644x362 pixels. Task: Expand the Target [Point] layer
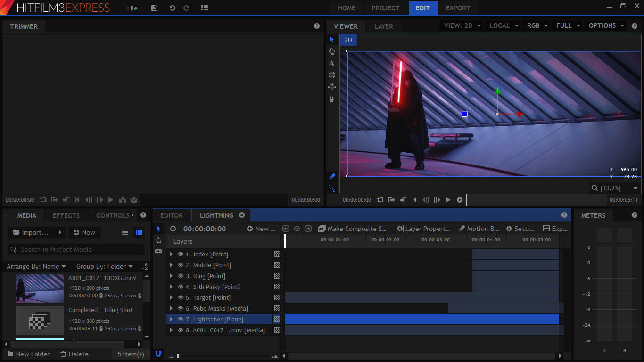pos(171,297)
